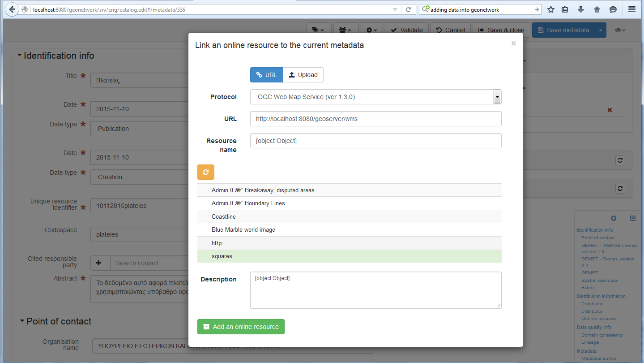
Task: Click the Validate button
Action: coord(407,30)
